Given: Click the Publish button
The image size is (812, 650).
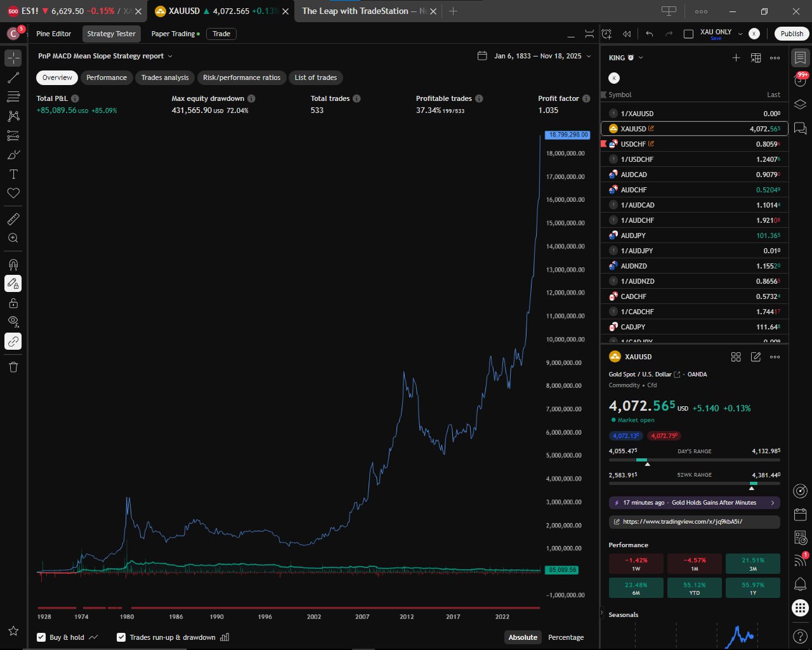Looking at the screenshot, I should [x=792, y=34].
